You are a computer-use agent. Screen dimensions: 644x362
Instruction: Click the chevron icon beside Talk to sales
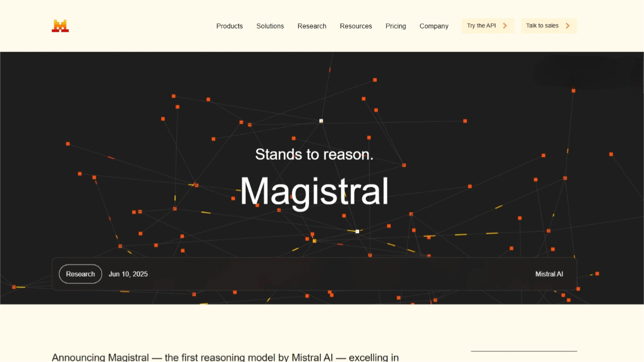coord(568,26)
